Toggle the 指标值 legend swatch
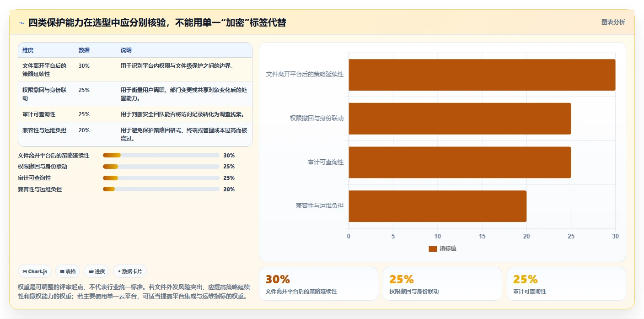 [433, 249]
